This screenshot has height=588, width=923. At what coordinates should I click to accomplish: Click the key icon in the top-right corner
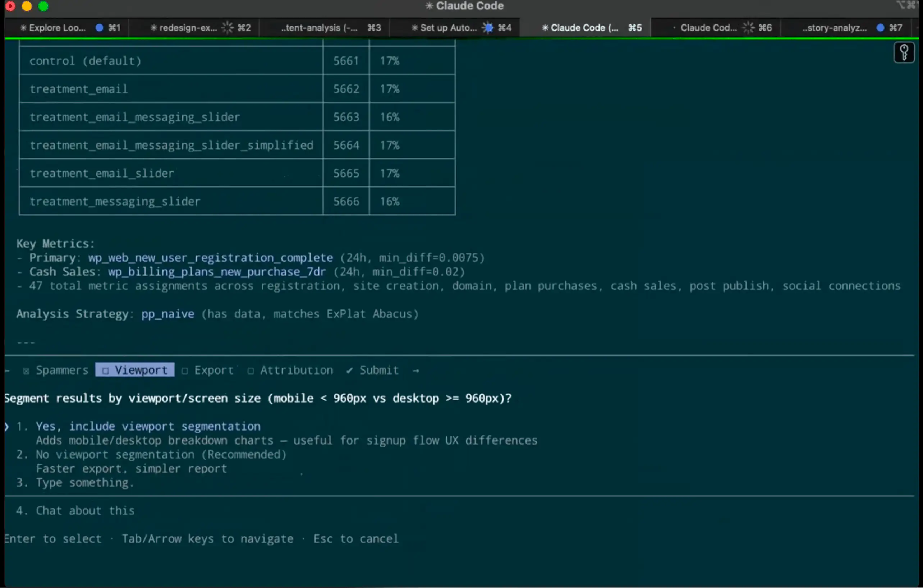point(904,52)
